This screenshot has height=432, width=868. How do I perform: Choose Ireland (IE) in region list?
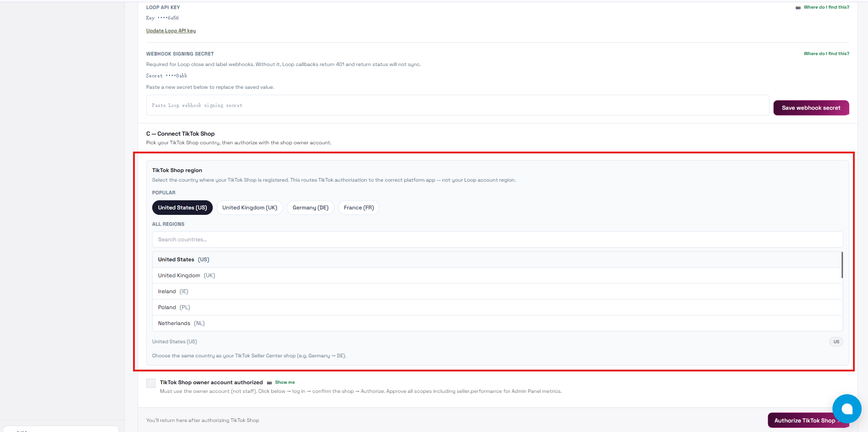coord(497,291)
